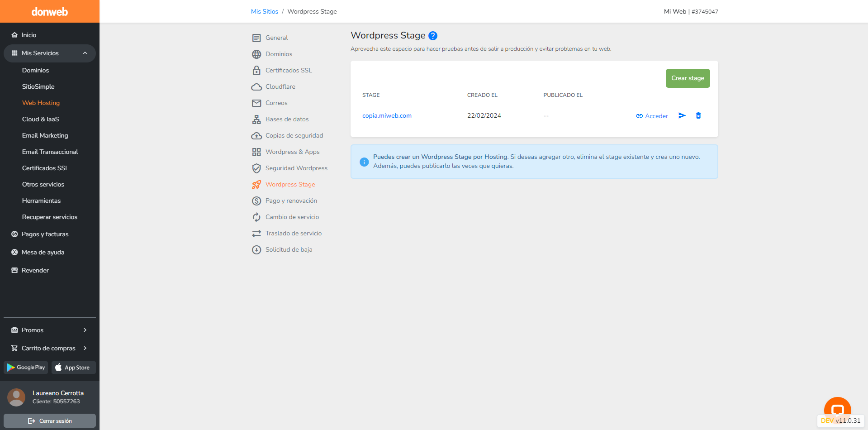Click the General settings icon
This screenshot has width=868, height=430.
256,38
